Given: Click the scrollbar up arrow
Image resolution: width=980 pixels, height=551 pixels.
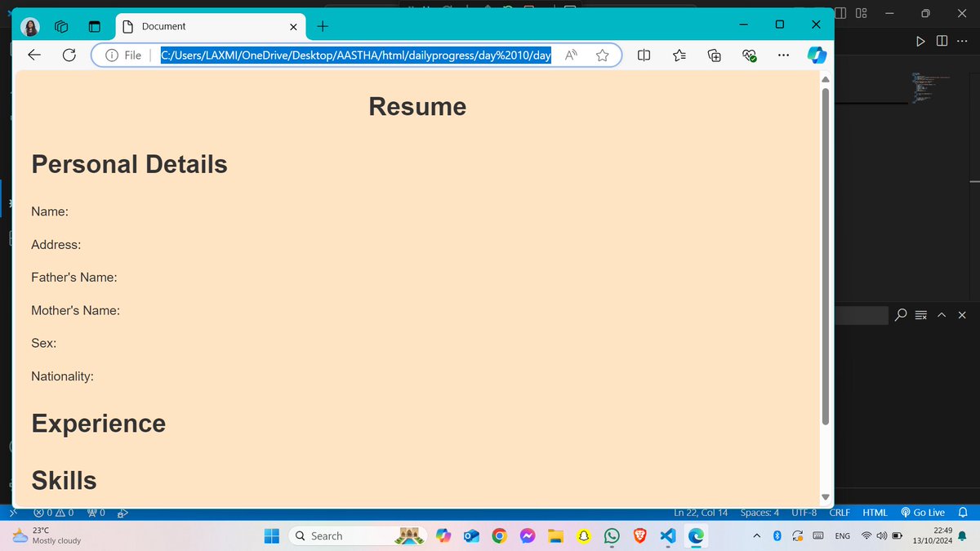Looking at the screenshot, I should [x=825, y=78].
